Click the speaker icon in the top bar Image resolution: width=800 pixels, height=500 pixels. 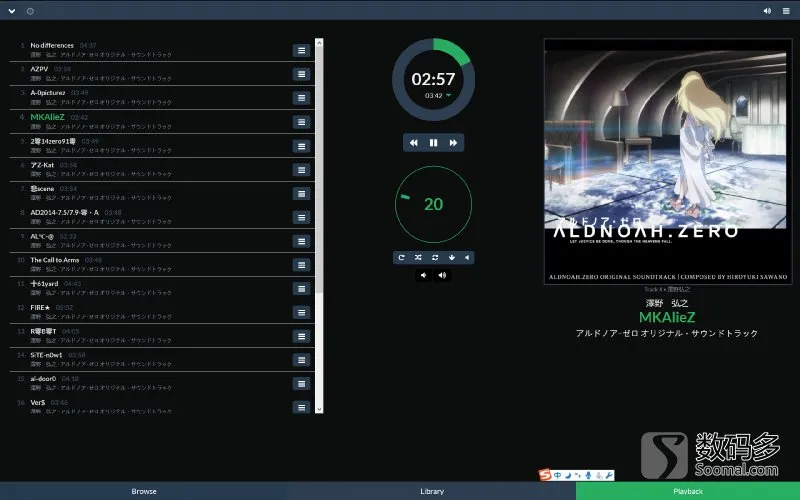pyautogui.click(x=767, y=11)
